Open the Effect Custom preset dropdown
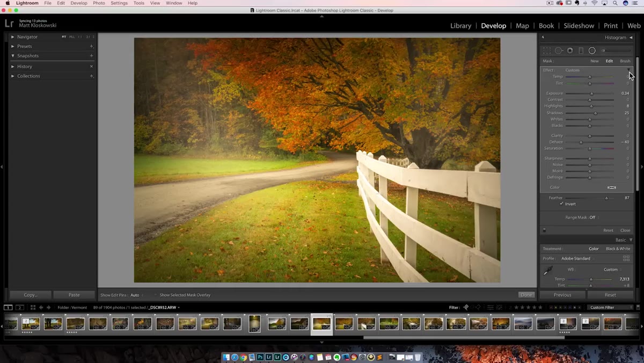 tap(573, 70)
